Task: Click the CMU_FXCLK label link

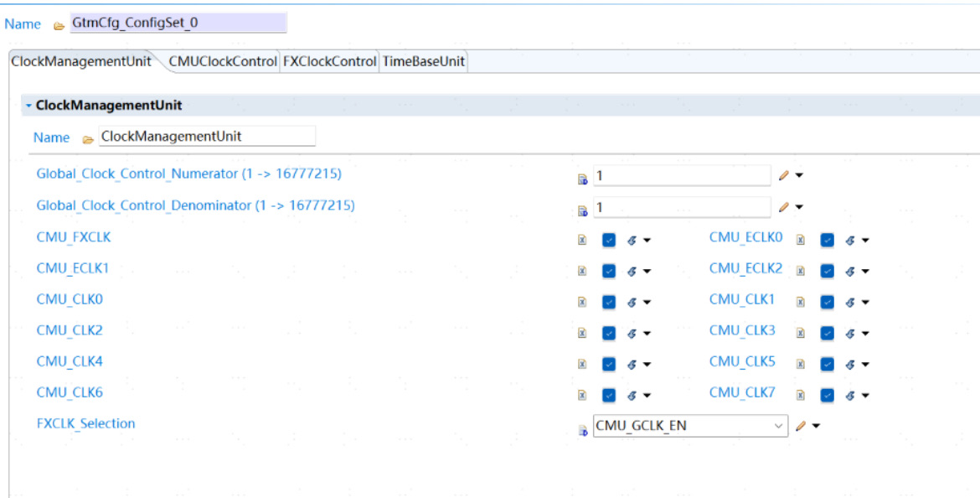Action: pyautogui.click(x=74, y=237)
